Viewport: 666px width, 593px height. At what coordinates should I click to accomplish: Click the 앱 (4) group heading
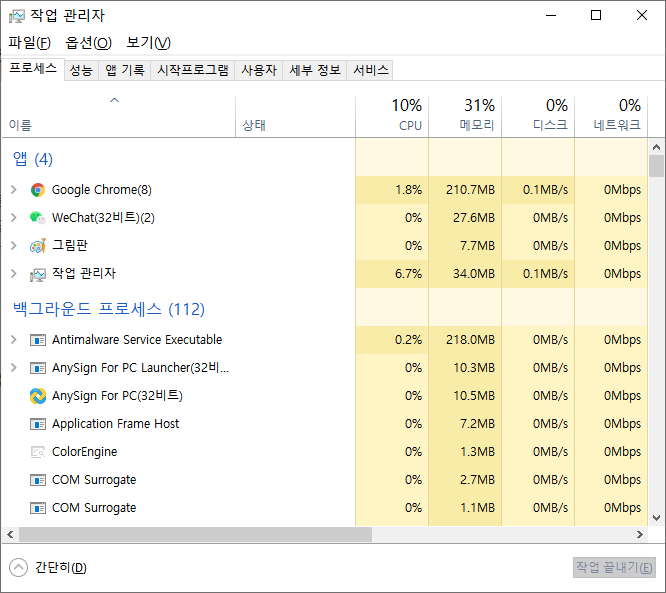pyautogui.click(x=33, y=159)
